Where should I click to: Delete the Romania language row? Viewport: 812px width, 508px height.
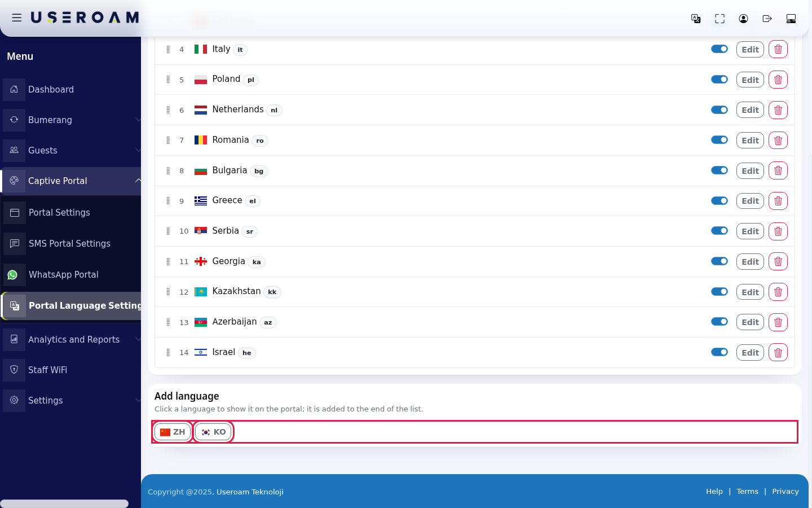[778, 141]
